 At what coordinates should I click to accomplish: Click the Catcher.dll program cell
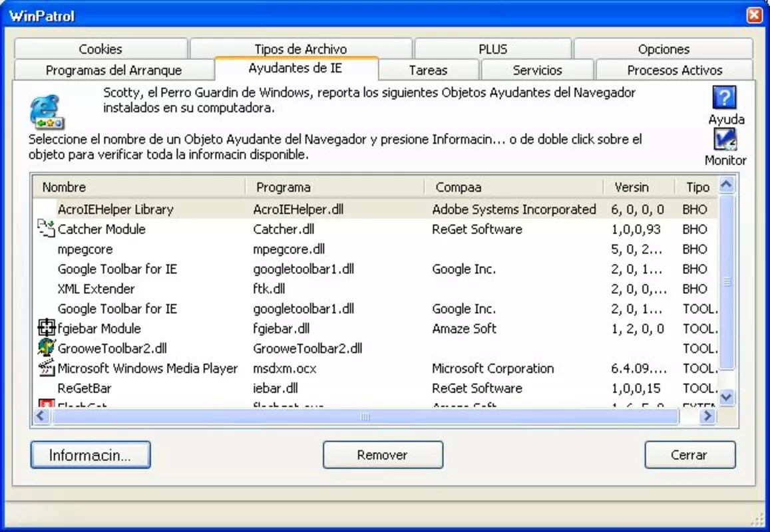tap(284, 229)
